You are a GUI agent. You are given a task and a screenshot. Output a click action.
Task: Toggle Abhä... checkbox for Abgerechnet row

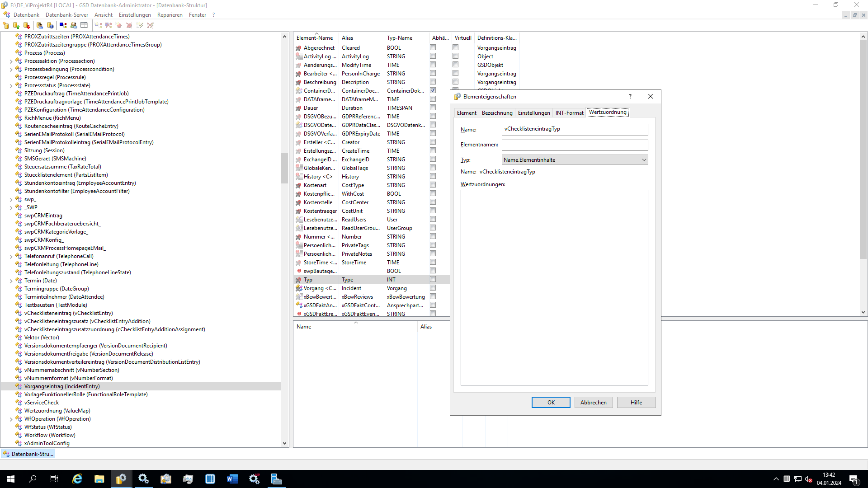(x=433, y=47)
